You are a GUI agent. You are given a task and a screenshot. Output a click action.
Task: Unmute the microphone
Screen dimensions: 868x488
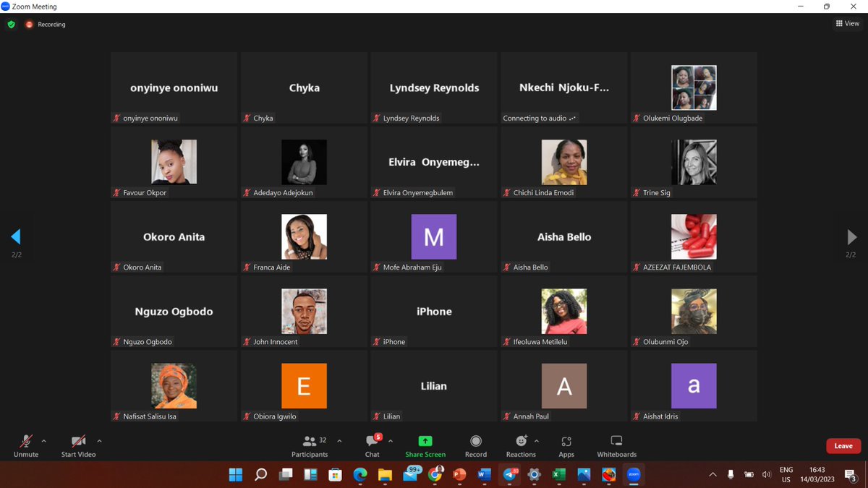[26, 445]
